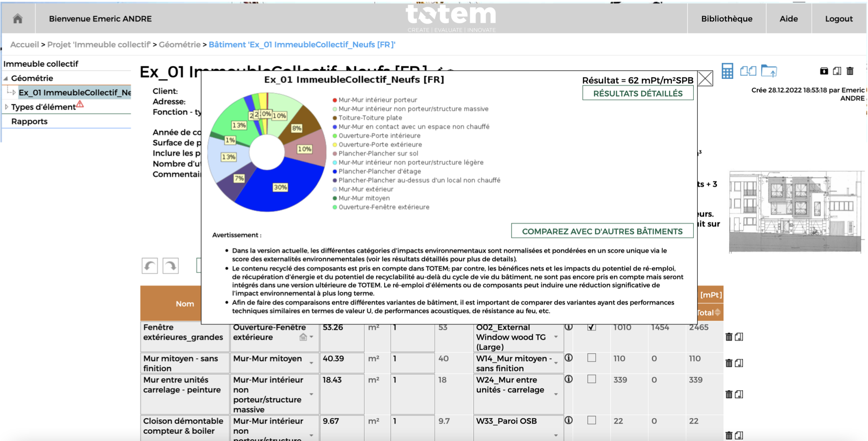Click the RÉSULTATS DÉTAILLÉS button
This screenshot has width=868, height=441.
click(x=638, y=94)
